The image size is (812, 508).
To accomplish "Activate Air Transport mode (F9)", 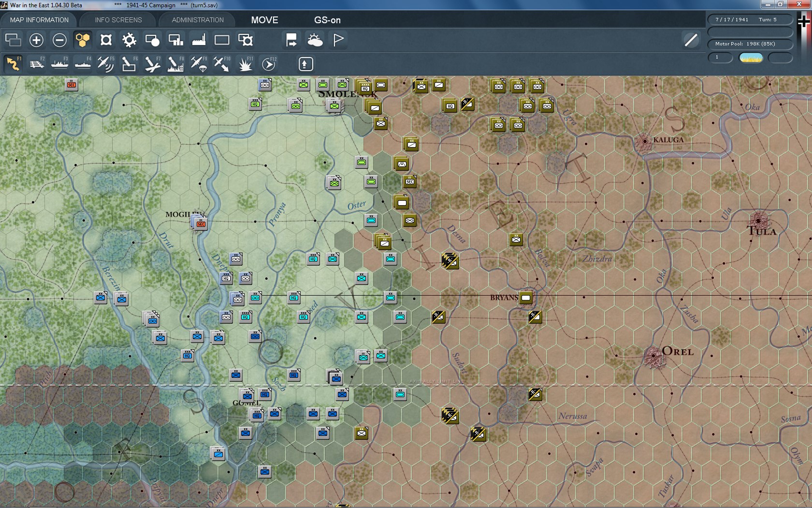I will click(x=198, y=64).
